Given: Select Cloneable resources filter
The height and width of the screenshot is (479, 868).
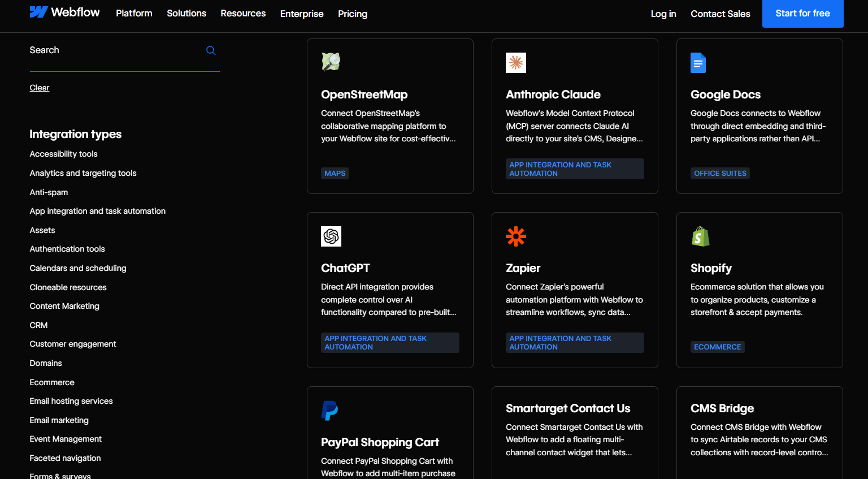Looking at the screenshot, I should click(68, 287).
